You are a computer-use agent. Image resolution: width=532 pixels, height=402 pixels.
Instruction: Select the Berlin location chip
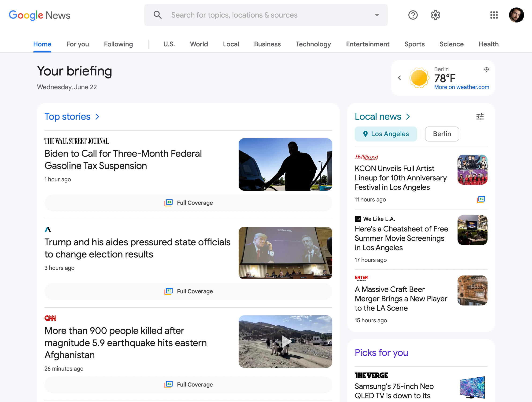pyautogui.click(x=442, y=134)
